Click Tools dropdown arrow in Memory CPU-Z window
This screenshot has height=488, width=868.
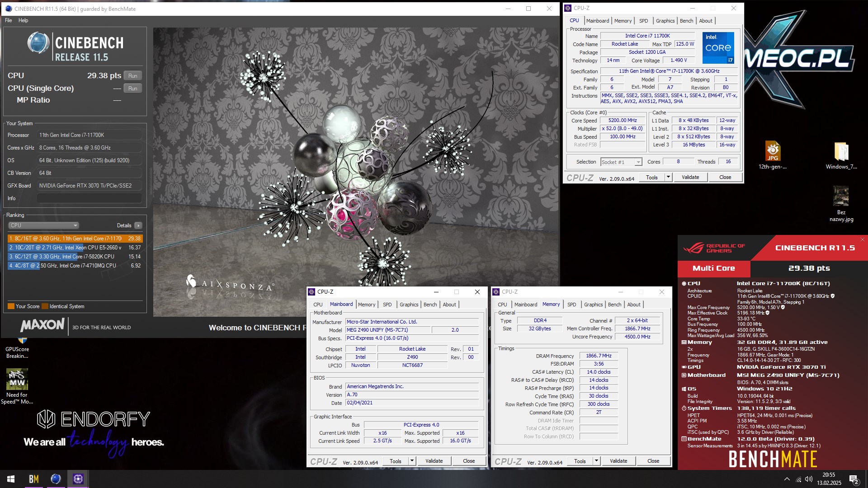pyautogui.click(x=596, y=461)
